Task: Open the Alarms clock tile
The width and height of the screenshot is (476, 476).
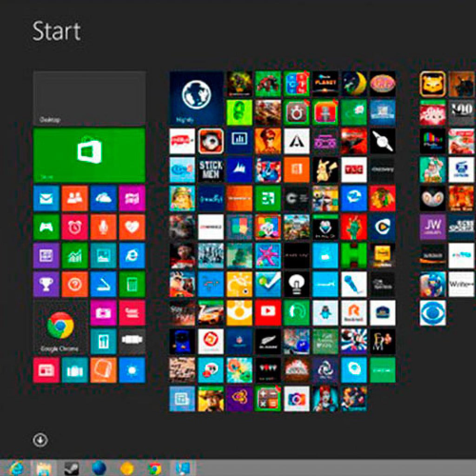Action: pyautogui.click(x=75, y=227)
